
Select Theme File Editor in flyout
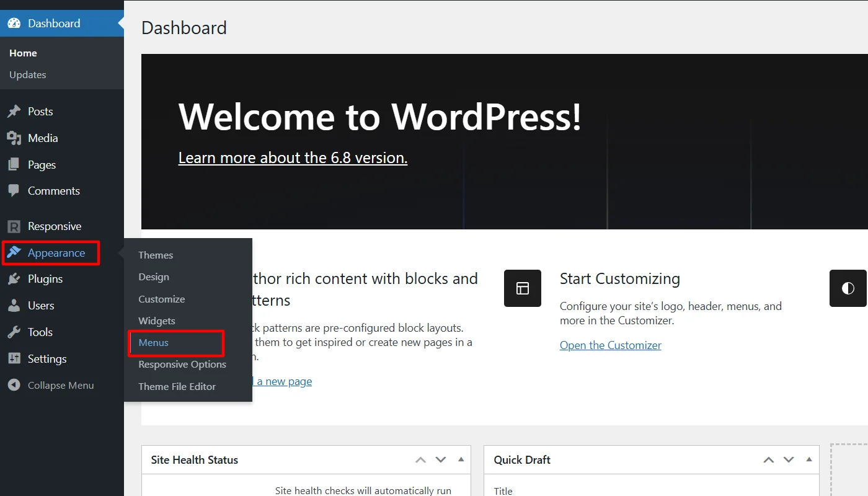pyautogui.click(x=177, y=386)
